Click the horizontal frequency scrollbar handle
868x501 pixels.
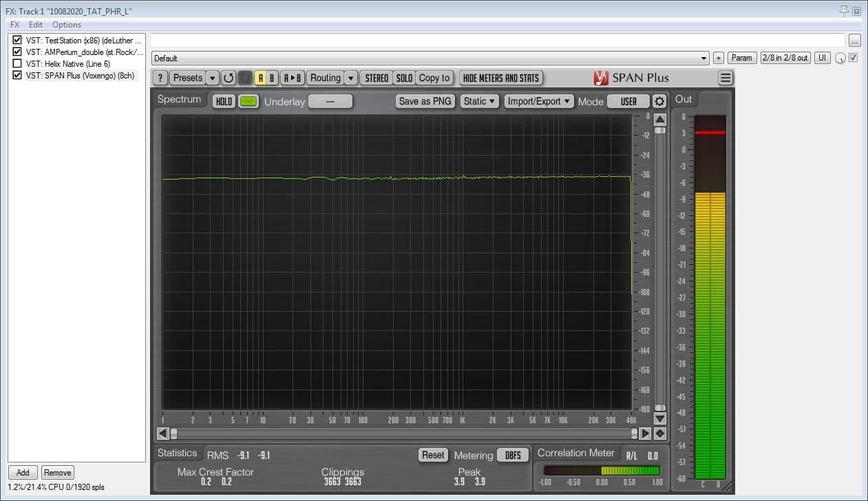point(403,434)
